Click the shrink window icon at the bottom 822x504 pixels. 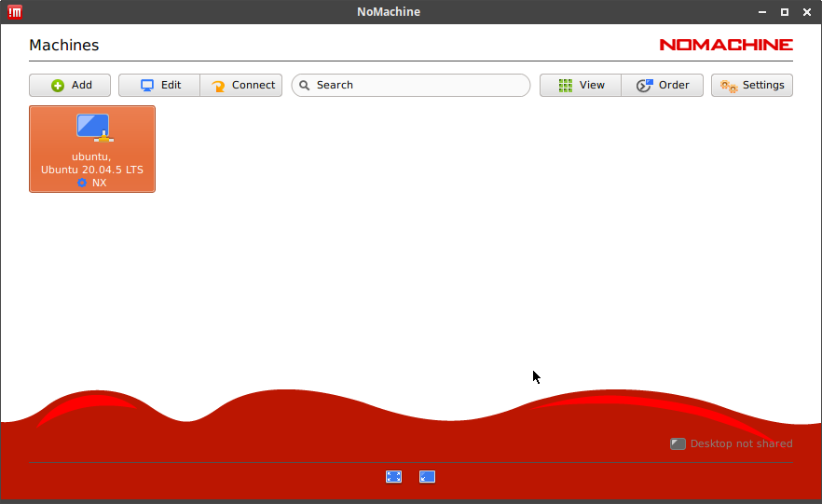(427, 477)
